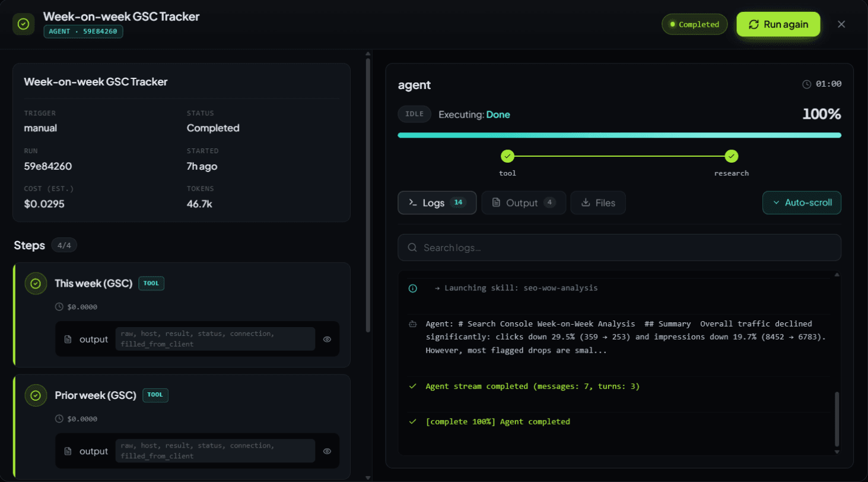Viewport: 868px width, 482px height.
Task: Click the 100% progress percentage
Action: coord(822,115)
